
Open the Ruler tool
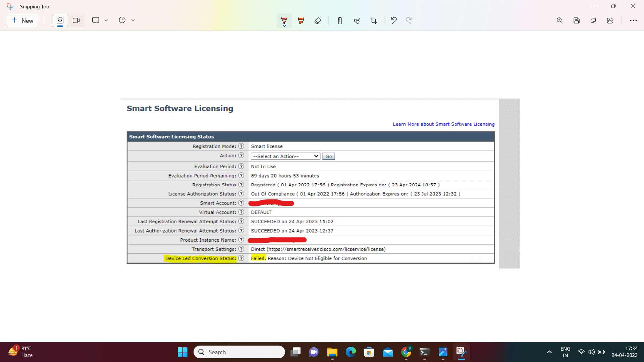click(x=340, y=20)
